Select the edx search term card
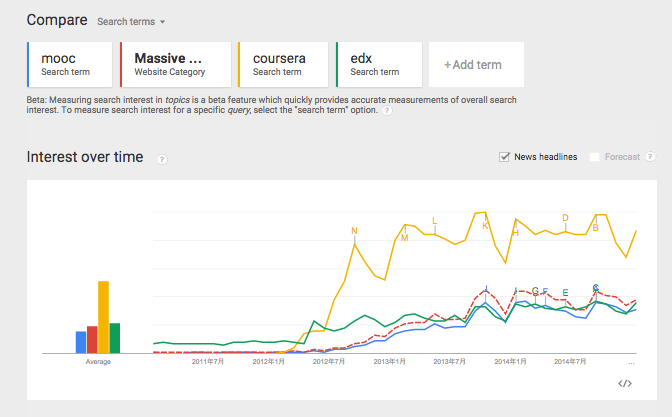The width and height of the screenshot is (672, 417). (379, 64)
